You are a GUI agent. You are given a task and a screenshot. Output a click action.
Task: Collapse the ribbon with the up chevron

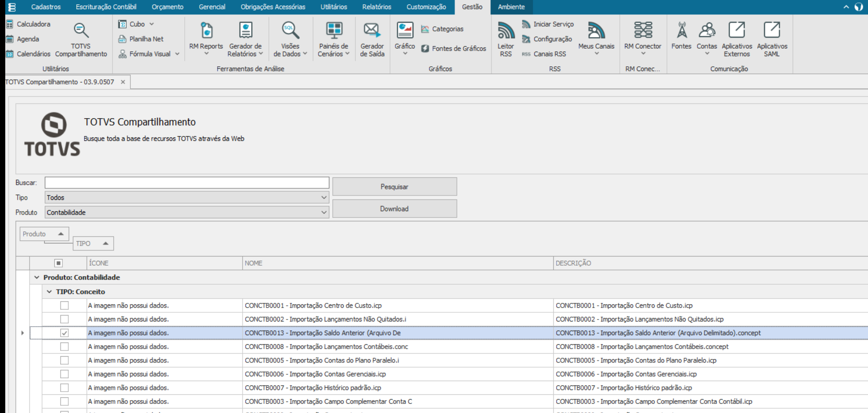tap(846, 7)
